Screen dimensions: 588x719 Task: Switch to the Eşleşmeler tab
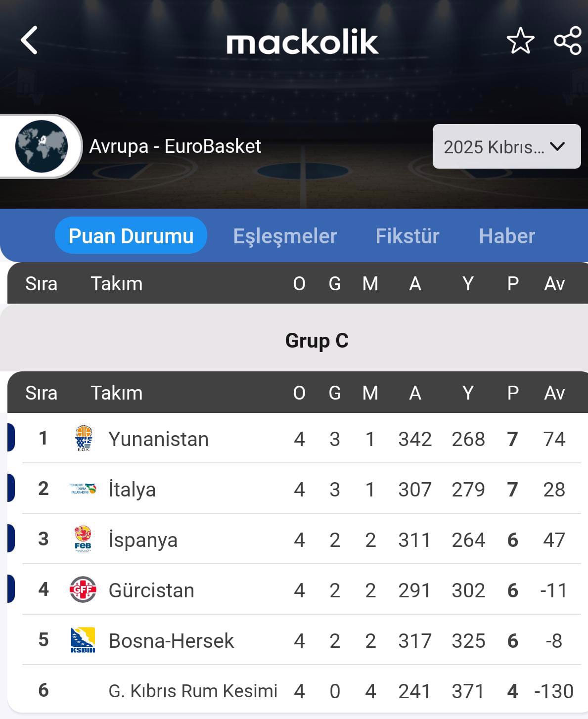[x=285, y=236]
